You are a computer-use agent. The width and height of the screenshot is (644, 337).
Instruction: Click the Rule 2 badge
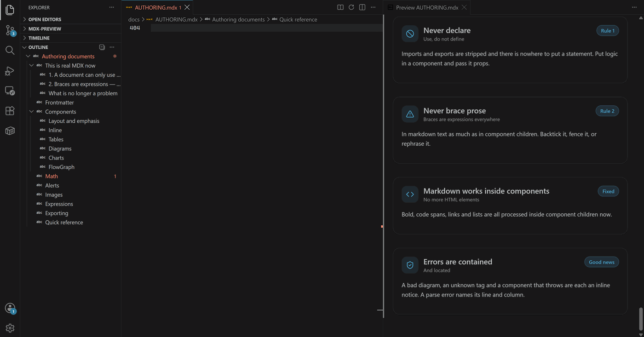607,111
